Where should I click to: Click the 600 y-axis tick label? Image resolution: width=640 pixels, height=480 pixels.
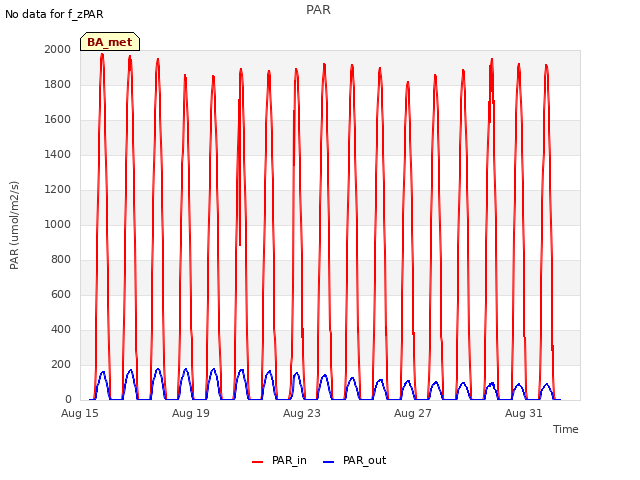pos(61,294)
